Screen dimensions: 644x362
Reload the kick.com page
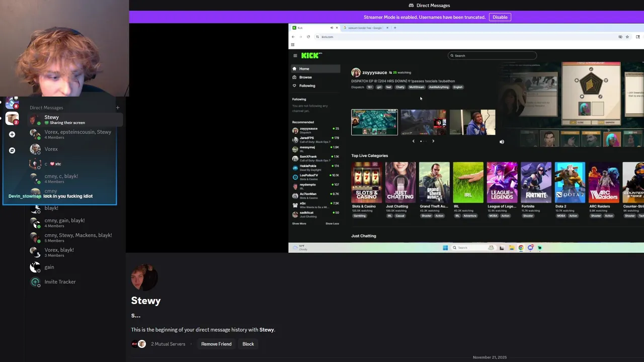click(x=308, y=37)
